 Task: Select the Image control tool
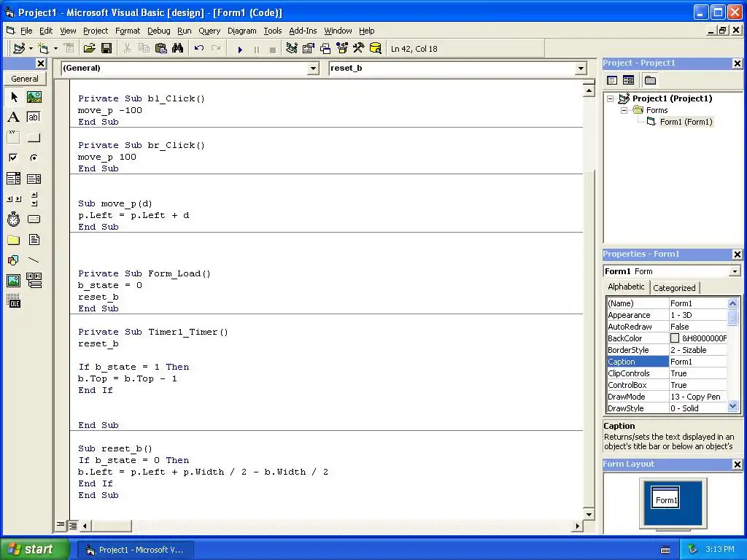(x=14, y=281)
